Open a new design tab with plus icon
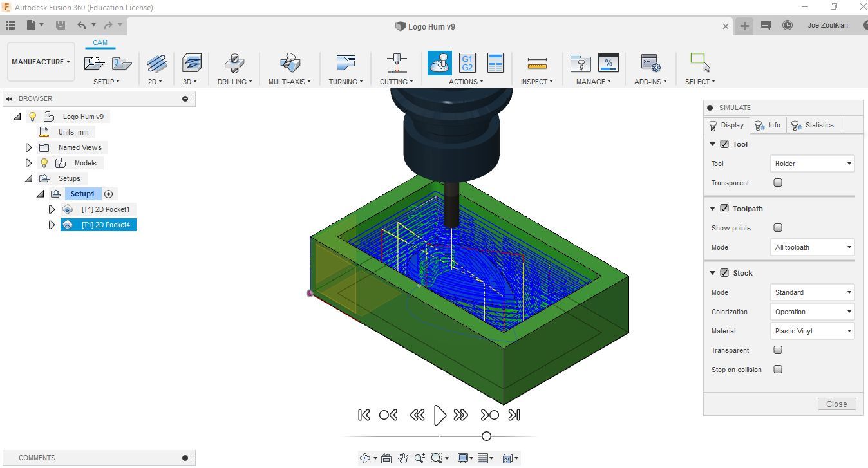 (744, 26)
